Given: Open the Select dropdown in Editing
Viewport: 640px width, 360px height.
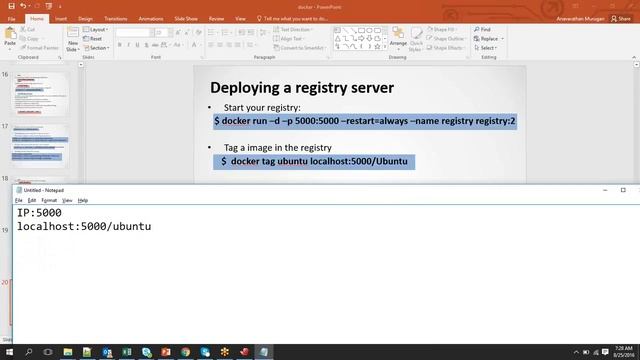Looking at the screenshot, I should click(x=486, y=48).
